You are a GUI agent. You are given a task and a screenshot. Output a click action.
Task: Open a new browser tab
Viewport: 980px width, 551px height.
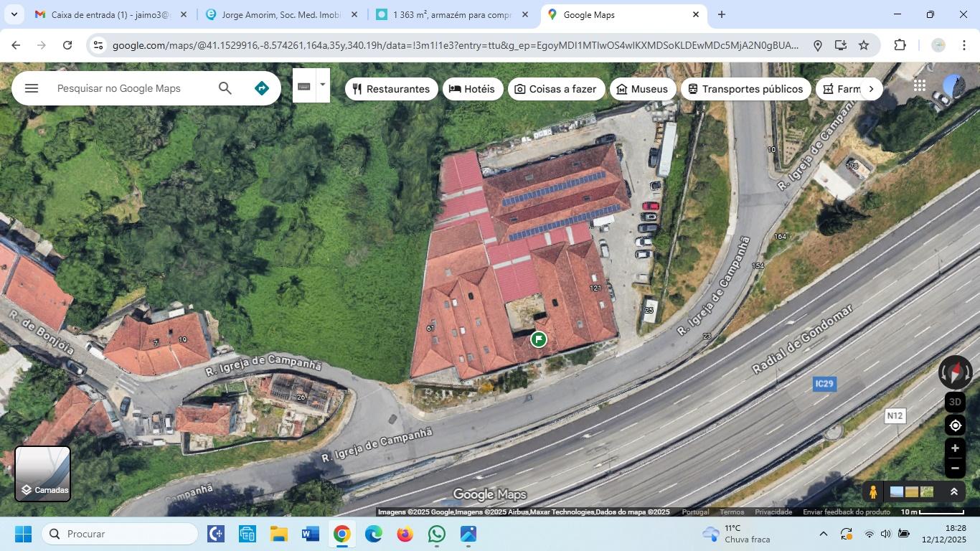[x=722, y=14]
